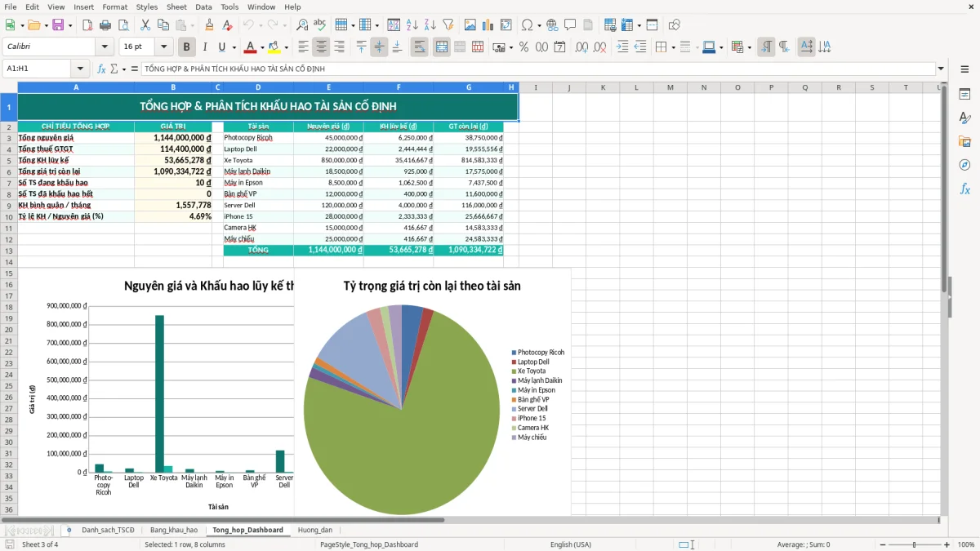Open the Save button dropdown arrow
This screenshot has height=551, width=980.
point(70,25)
